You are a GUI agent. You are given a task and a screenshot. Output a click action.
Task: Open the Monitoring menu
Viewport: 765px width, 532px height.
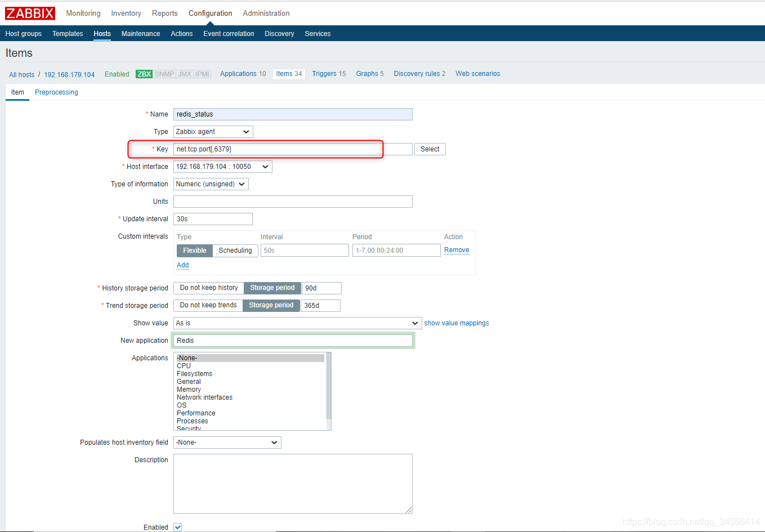[x=83, y=13]
